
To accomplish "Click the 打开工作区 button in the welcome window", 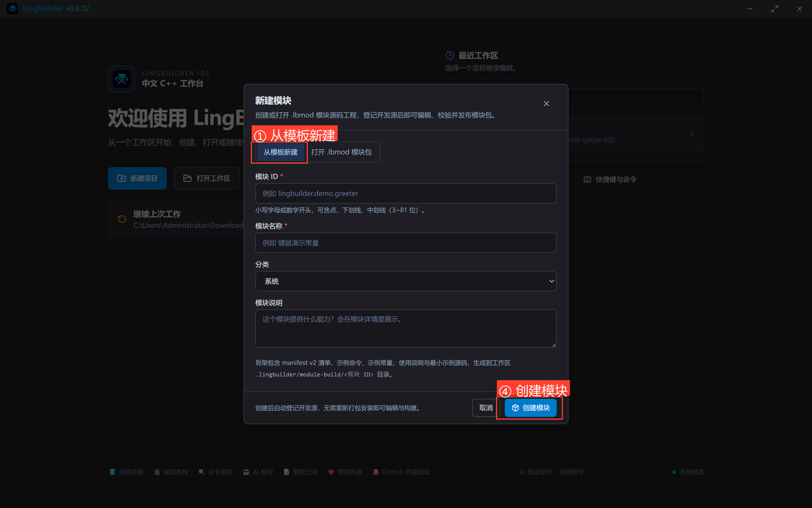I will [207, 178].
